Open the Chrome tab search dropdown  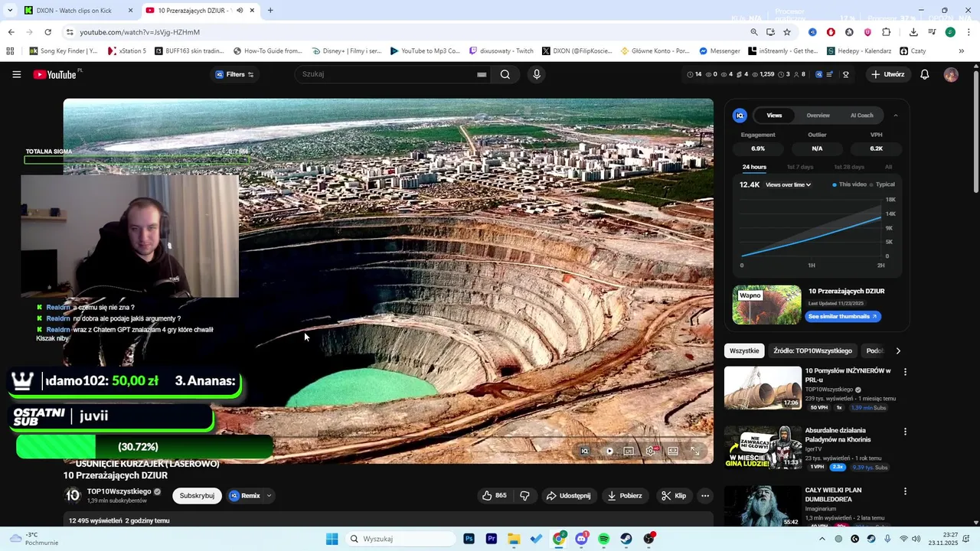[10, 11]
